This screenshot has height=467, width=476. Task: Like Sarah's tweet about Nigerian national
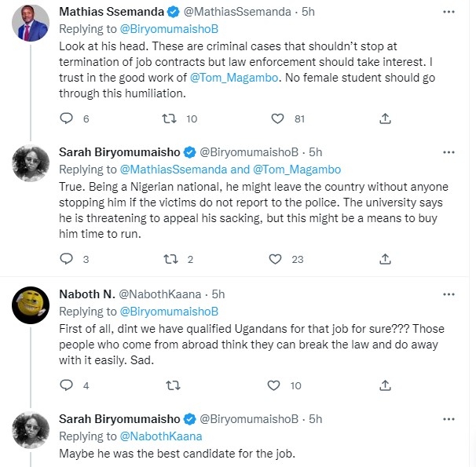275,259
